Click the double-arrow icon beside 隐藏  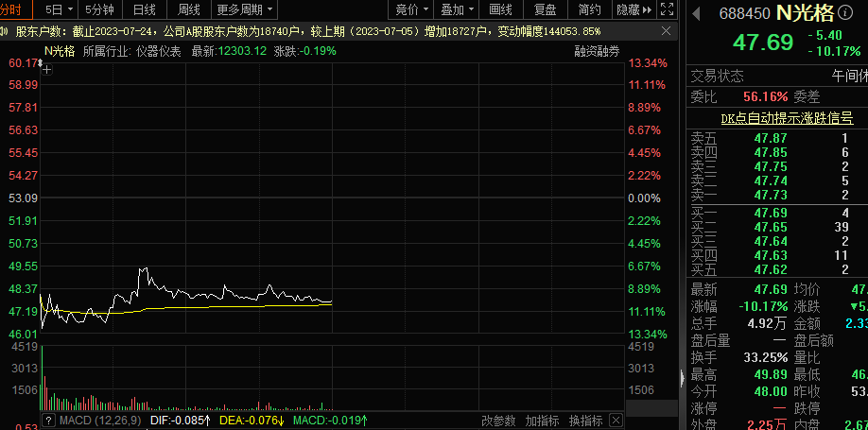coord(650,9)
